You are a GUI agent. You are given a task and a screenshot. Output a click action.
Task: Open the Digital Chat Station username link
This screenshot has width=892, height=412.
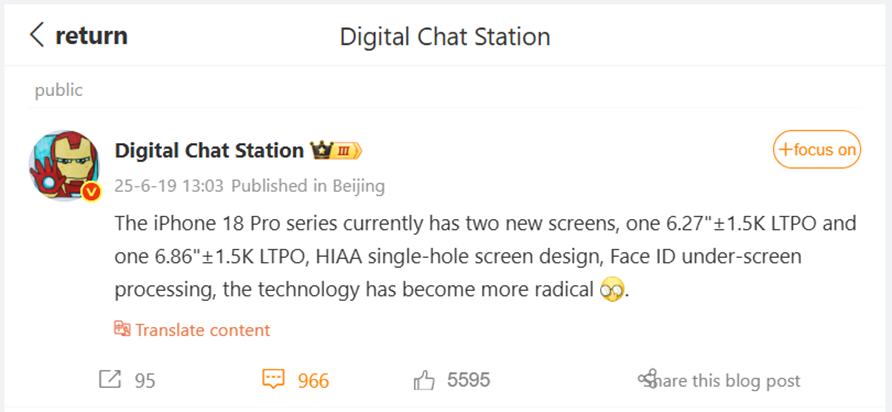pos(209,150)
